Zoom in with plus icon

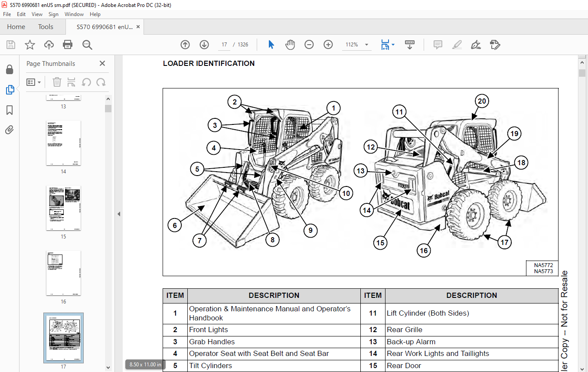click(328, 45)
